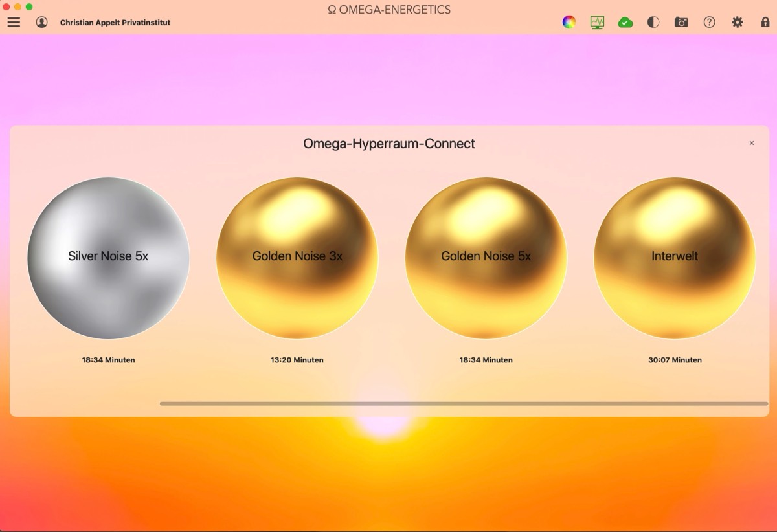
Task: Click the 30:07 Minuten duration label
Action: [675, 360]
